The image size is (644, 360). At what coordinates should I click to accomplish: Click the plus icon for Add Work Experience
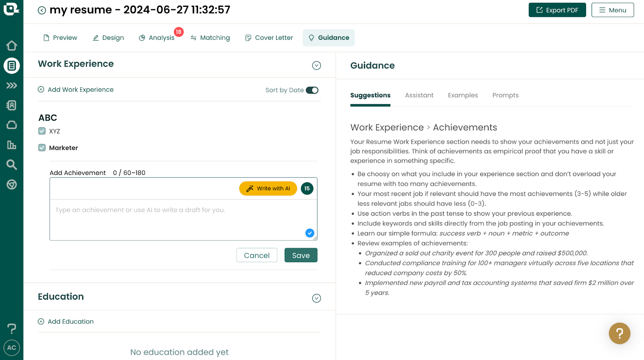pyautogui.click(x=41, y=89)
